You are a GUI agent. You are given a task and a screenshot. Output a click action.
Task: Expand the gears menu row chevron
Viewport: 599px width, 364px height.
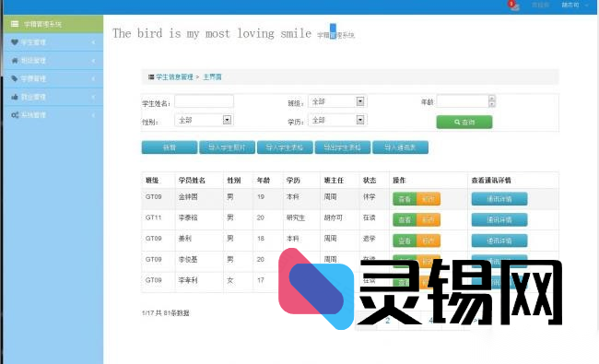click(x=94, y=115)
